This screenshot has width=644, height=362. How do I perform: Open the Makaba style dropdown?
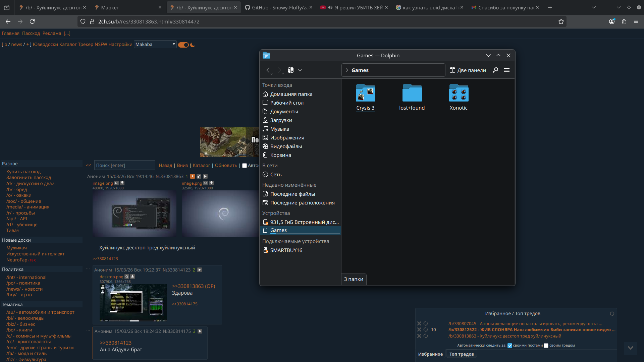(155, 44)
